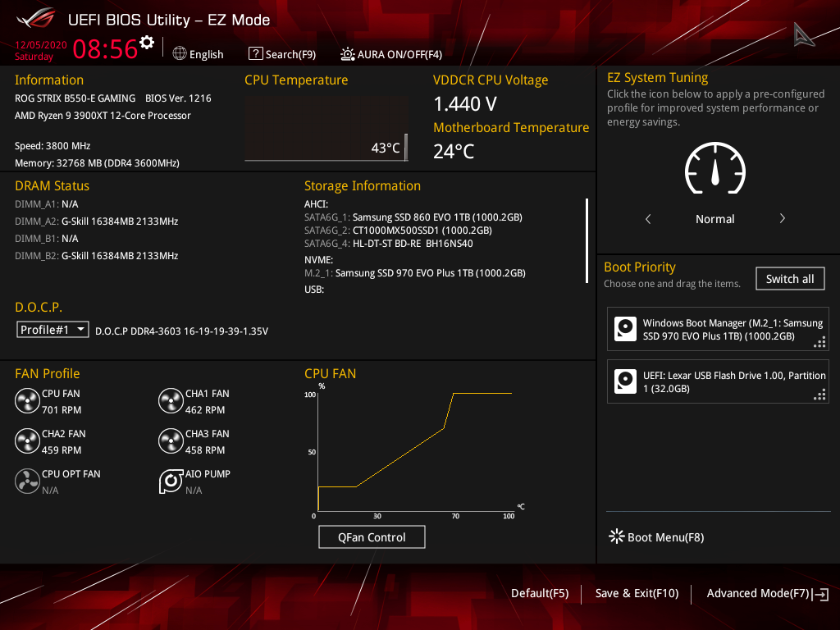Select UEFI Lexar USB Flash Drive entry
This screenshot has width=840, height=630.
point(718,381)
